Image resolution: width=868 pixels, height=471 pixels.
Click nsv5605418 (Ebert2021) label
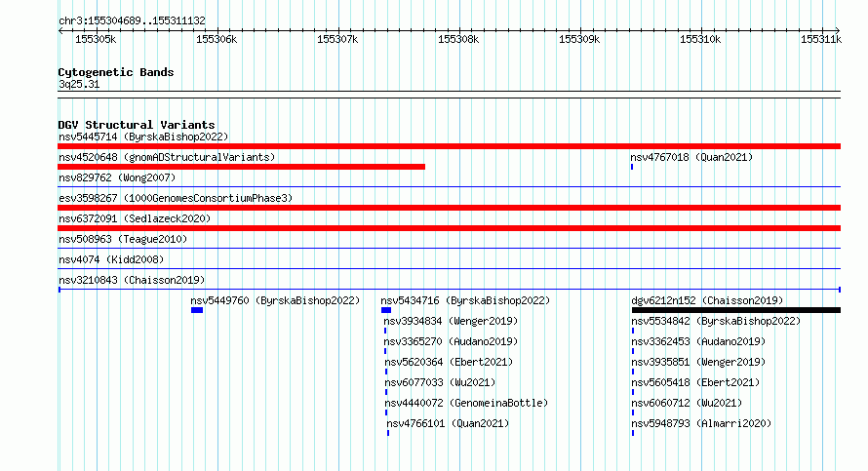coord(695,382)
